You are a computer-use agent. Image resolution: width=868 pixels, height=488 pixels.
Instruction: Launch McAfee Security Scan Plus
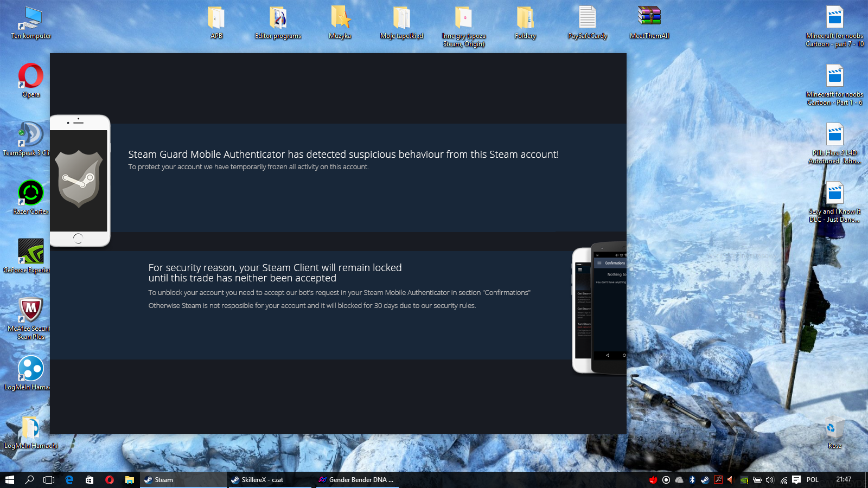coord(31,310)
